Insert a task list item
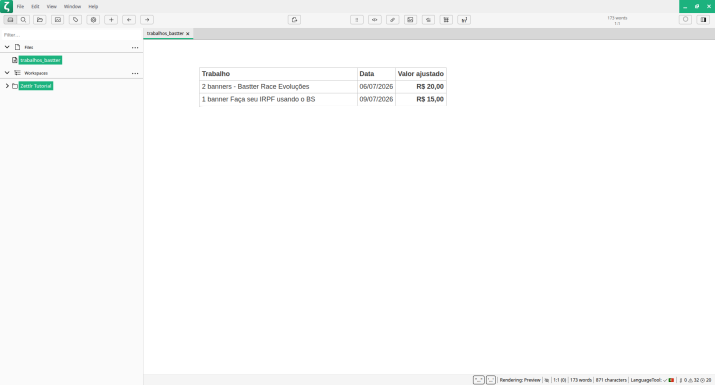Image resolution: width=715 pixels, height=385 pixels. [357, 20]
